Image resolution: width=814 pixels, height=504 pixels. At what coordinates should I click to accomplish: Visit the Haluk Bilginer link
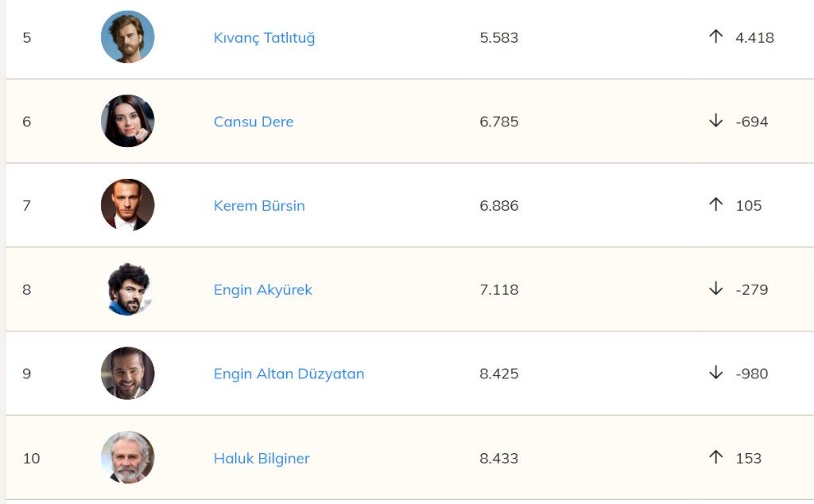pos(262,459)
